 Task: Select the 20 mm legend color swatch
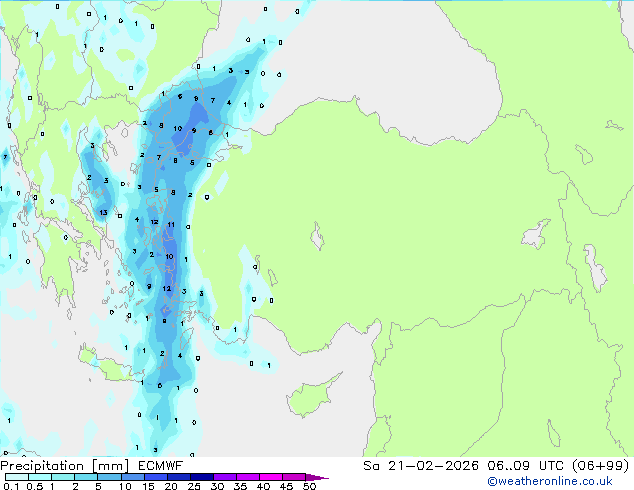[x=178, y=477]
